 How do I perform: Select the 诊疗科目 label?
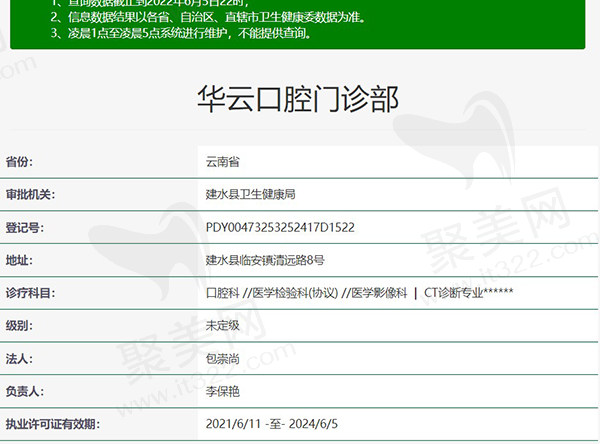(30, 293)
